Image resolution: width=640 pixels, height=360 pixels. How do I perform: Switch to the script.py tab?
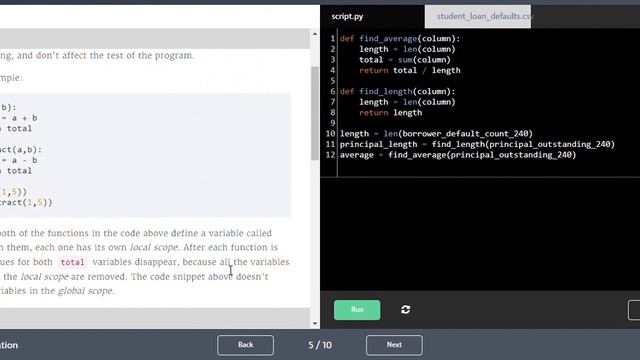[347, 16]
